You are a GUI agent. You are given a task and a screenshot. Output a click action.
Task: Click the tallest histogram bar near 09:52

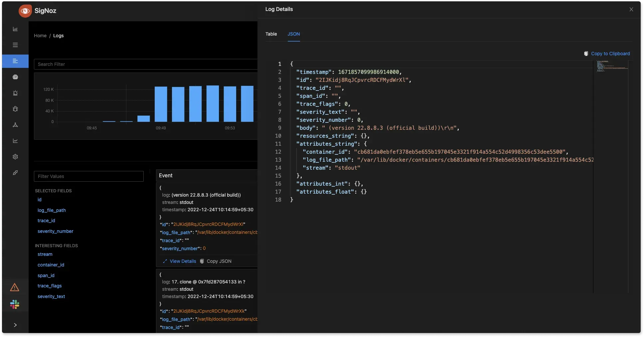pyautogui.click(x=213, y=103)
